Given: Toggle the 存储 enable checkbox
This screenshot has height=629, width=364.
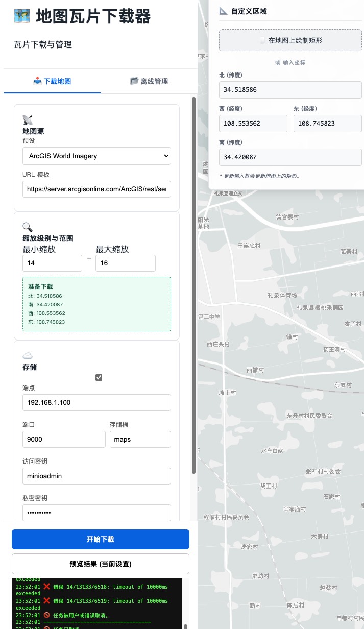Looking at the screenshot, I should (x=99, y=377).
